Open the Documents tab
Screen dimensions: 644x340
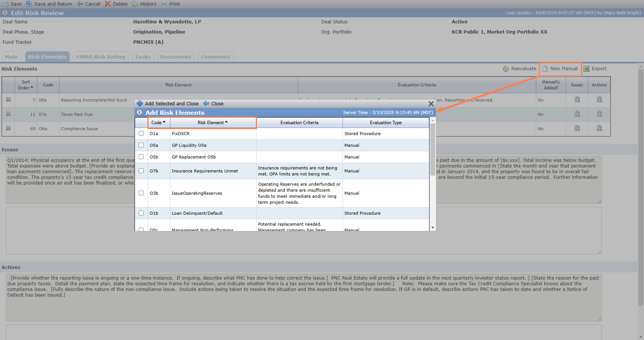176,57
